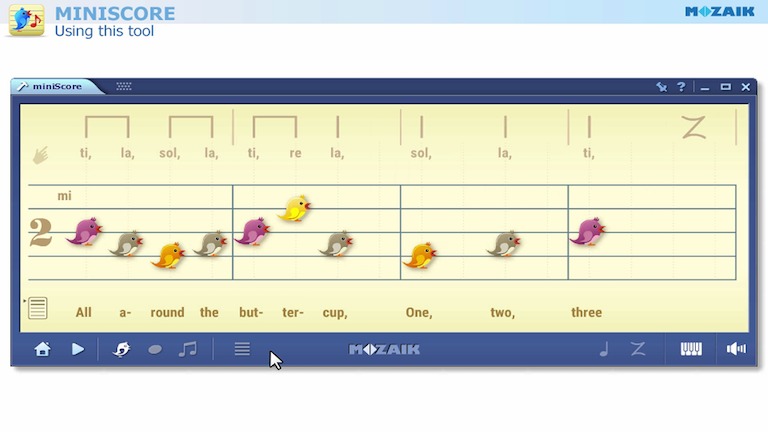Click the Z rest in rhythm row
This screenshot has width=768, height=432.
693,127
